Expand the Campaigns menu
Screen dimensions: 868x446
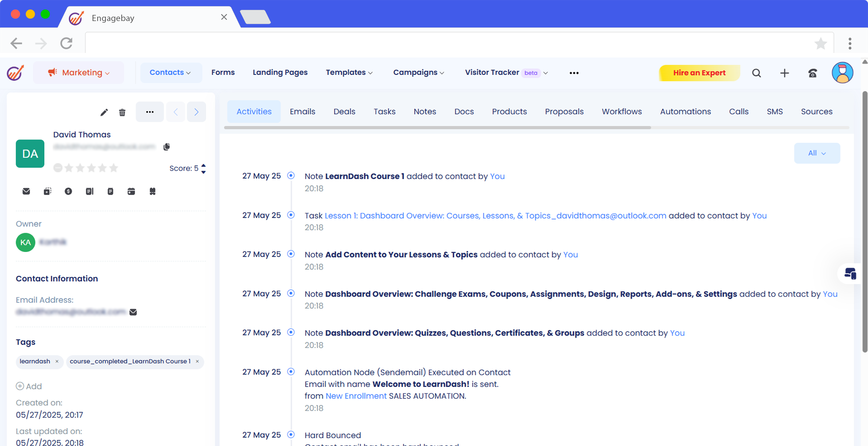(419, 73)
